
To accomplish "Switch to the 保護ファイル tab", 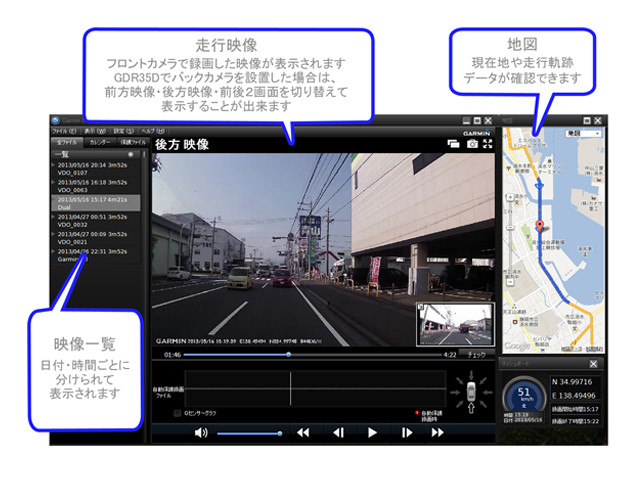I will pos(133,142).
